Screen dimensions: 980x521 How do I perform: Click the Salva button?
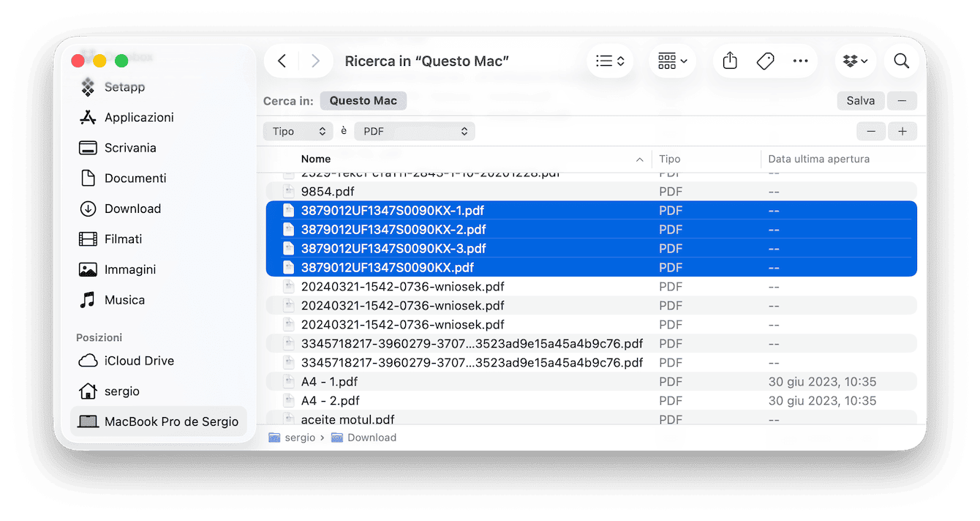pos(861,101)
